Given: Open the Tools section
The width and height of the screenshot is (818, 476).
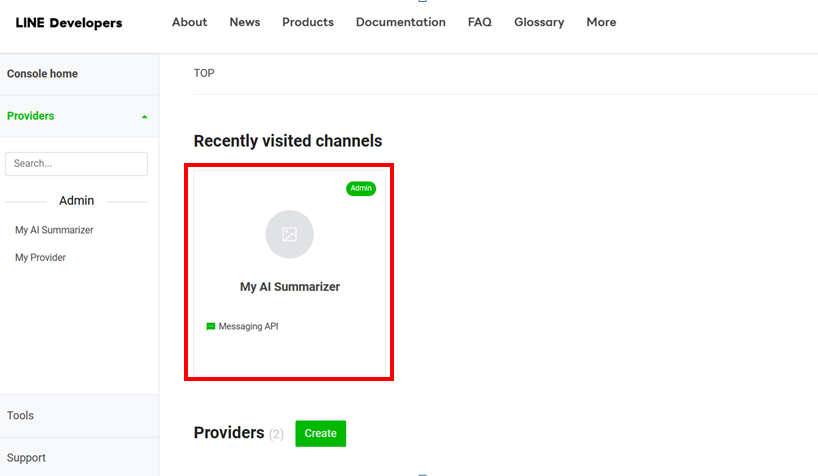Looking at the screenshot, I should tap(20, 415).
